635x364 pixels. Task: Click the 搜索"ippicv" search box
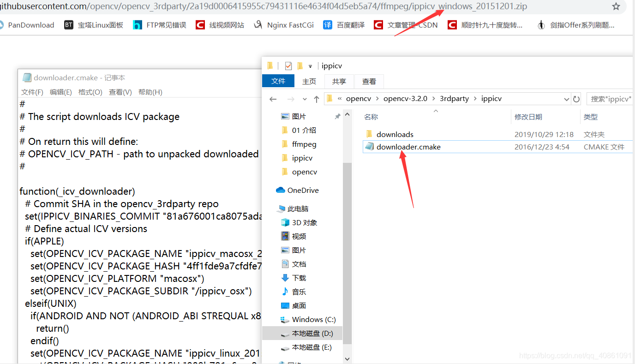(x=611, y=99)
